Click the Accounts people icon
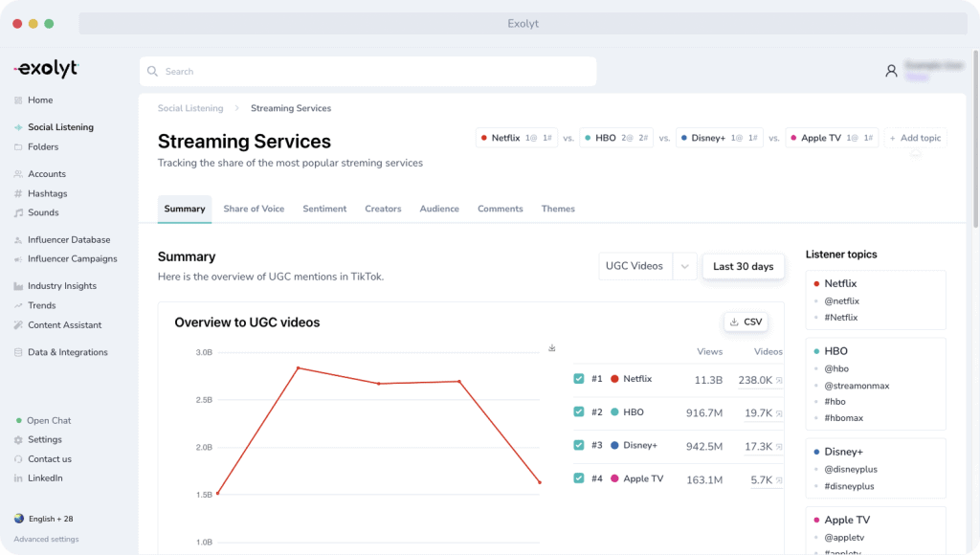The image size is (980, 555). pyautogui.click(x=18, y=174)
